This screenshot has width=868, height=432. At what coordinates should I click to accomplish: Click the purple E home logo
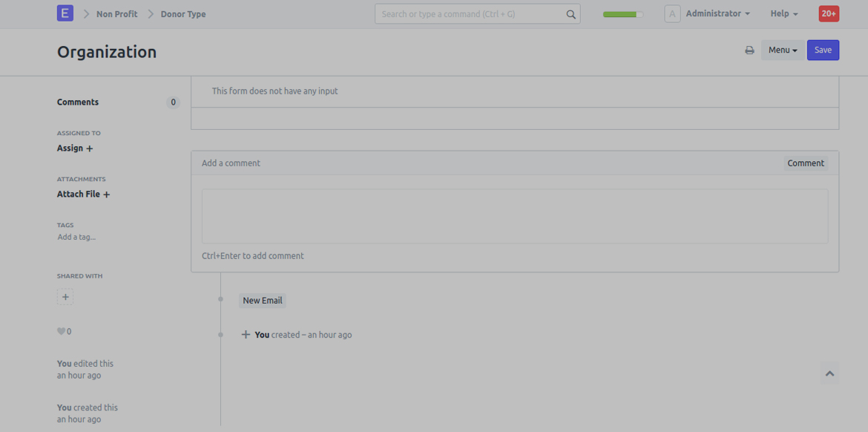pos(65,13)
